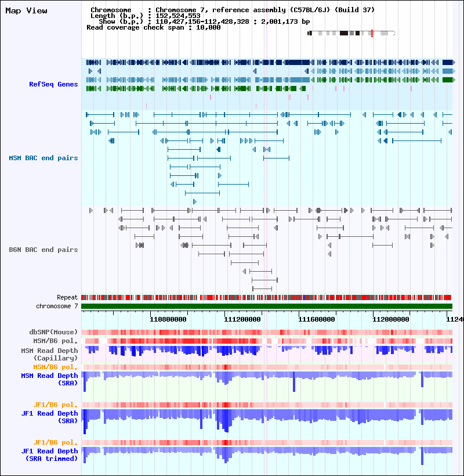Click the shown range 110,427,156-112,428,328

coord(202,21)
